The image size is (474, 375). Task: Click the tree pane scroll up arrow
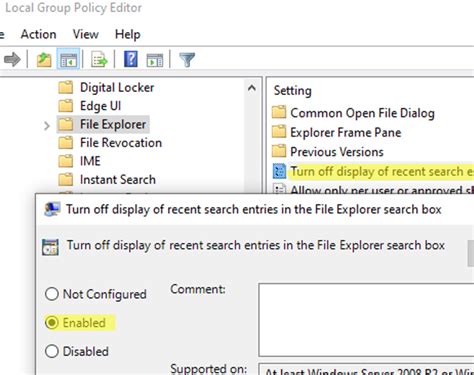click(252, 88)
